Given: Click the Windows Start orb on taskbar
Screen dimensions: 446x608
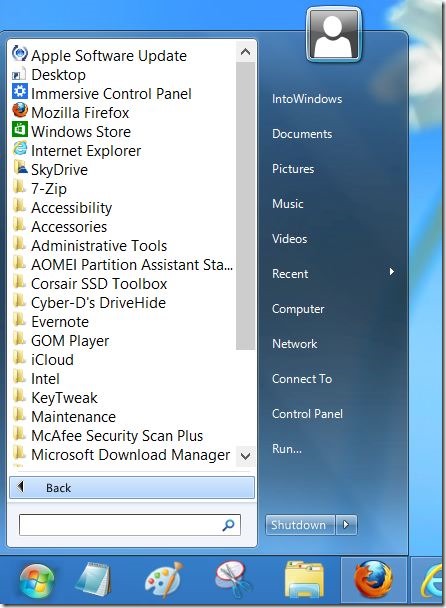Looking at the screenshot, I should (37, 582).
